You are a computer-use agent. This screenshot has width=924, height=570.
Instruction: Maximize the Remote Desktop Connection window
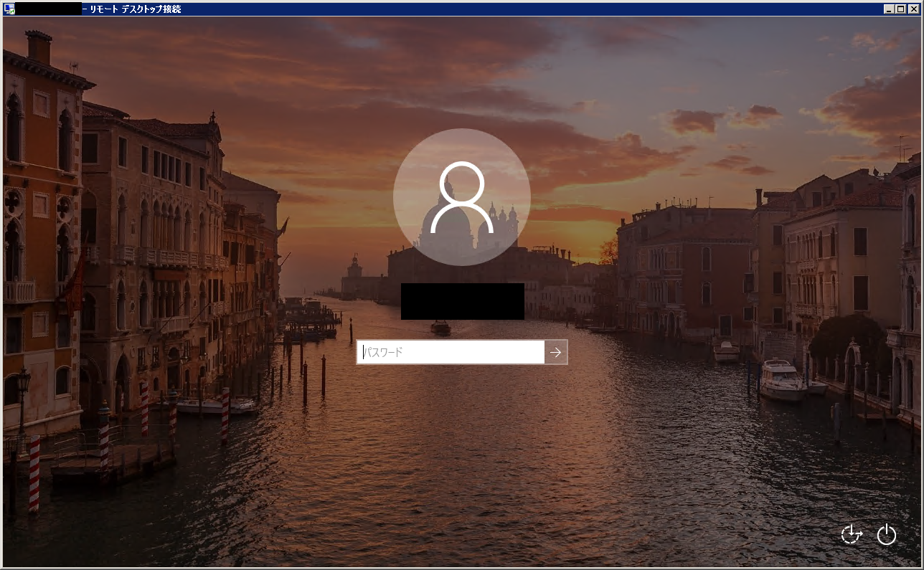point(901,9)
